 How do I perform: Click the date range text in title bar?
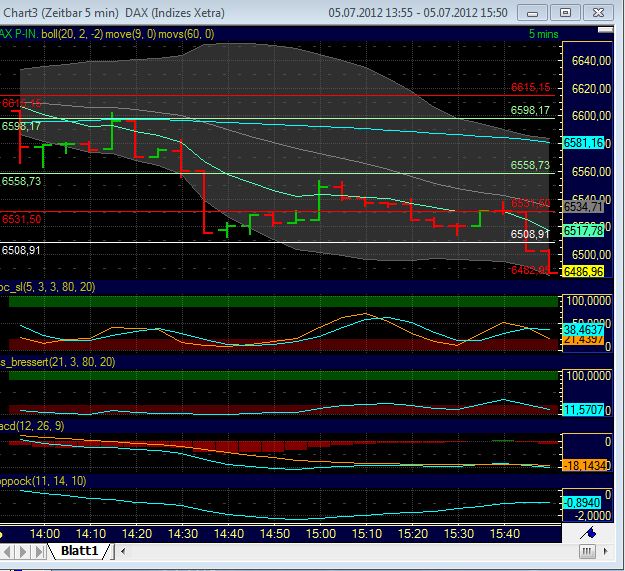pyautogui.click(x=418, y=13)
